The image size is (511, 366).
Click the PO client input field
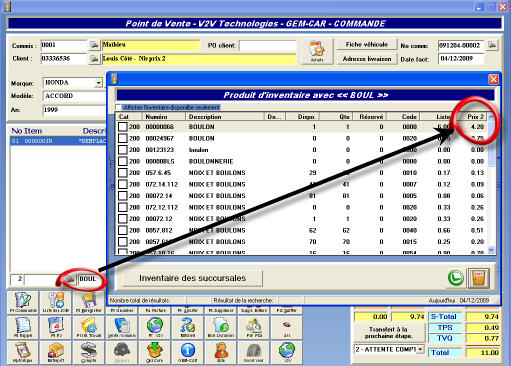point(268,45)
